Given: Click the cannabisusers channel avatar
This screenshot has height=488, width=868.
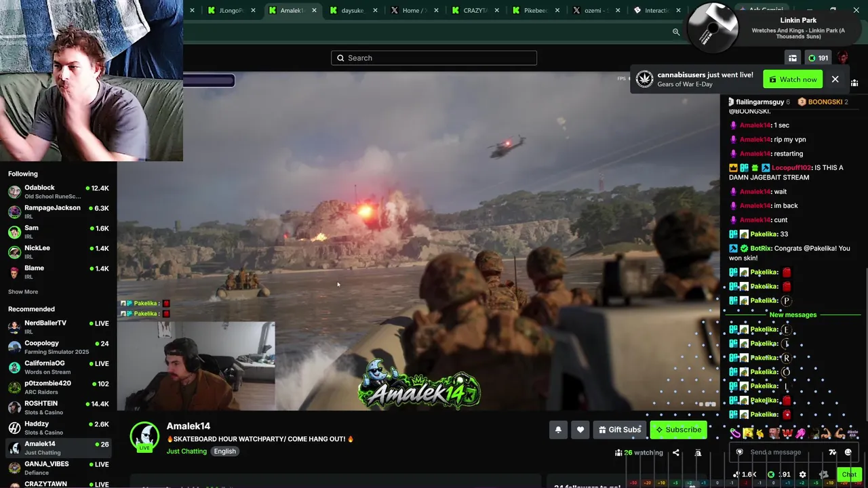Looking at the screenshot, I should tap(645, 79).
